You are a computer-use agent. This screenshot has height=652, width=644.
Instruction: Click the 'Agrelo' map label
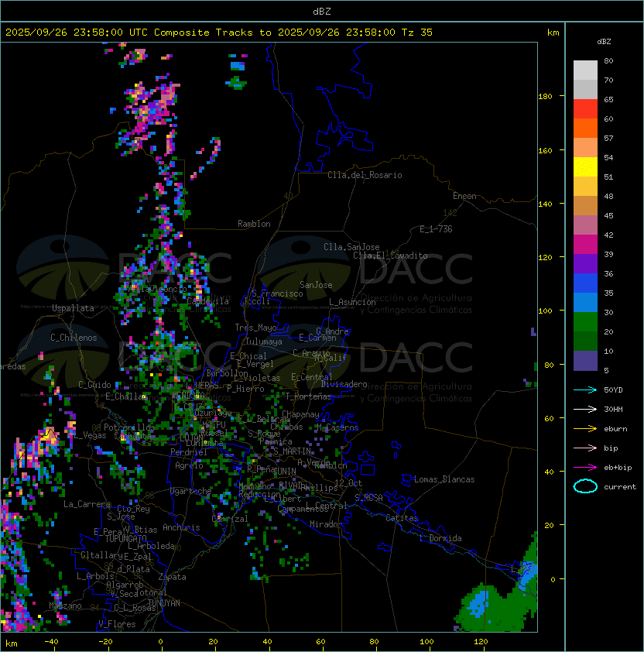[x=189, y=465]
